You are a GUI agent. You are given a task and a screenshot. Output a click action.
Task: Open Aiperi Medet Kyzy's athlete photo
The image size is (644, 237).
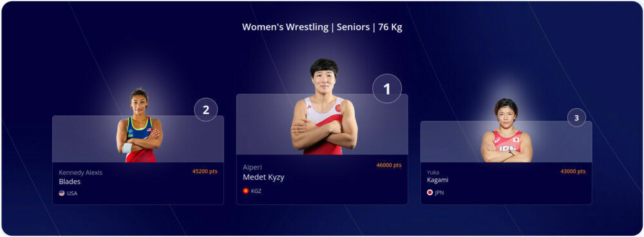[x=324, y=106]
